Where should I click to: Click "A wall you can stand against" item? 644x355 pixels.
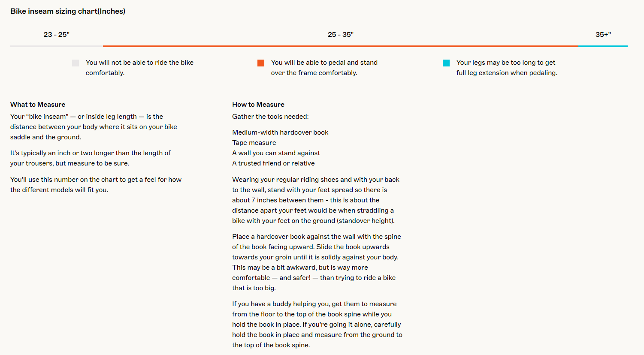click(x=276, y=153)
